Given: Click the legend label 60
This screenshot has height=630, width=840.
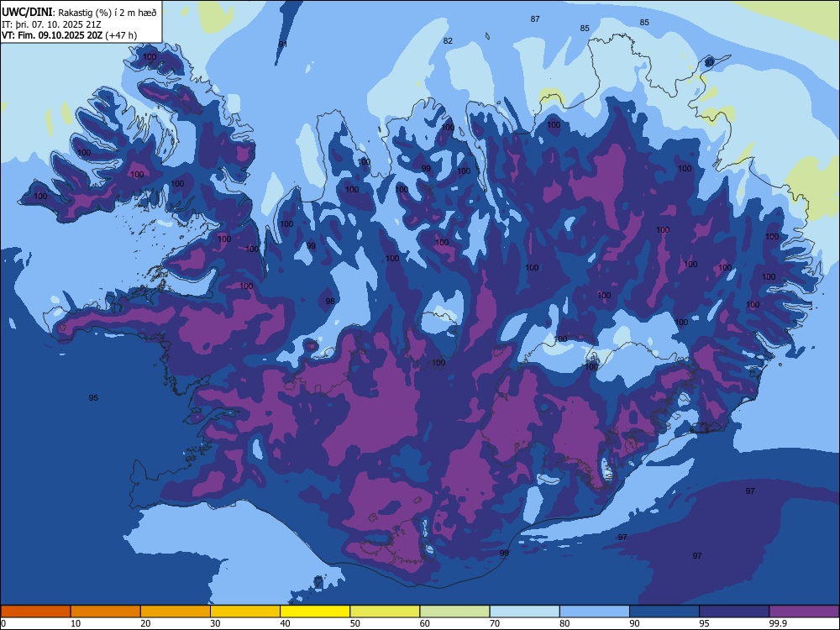Looking at the screenshot, I should click(x=425, y=623).
